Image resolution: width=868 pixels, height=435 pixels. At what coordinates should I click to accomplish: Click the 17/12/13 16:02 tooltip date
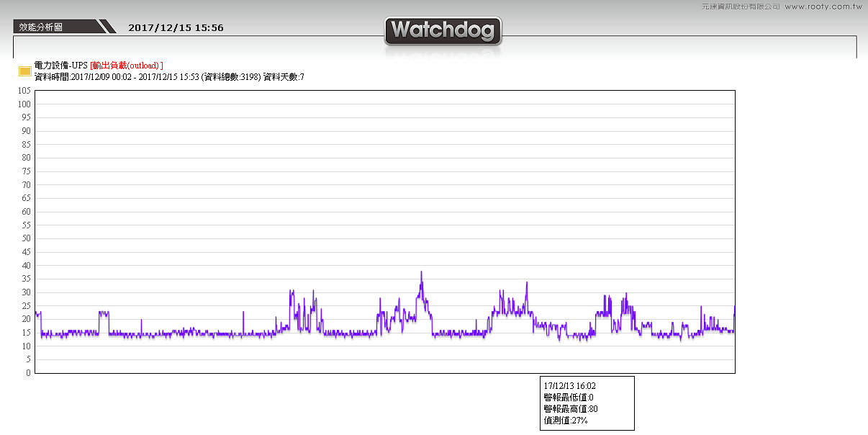pos(569,386)
